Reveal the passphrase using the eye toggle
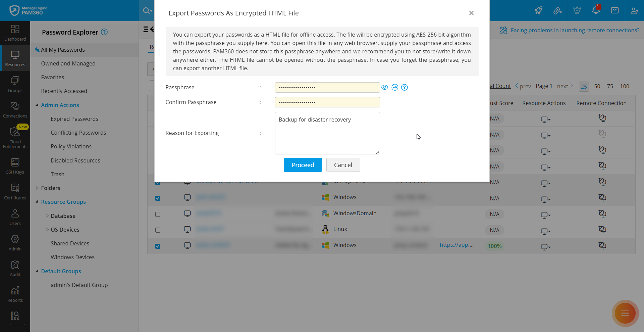 point(385,87)
